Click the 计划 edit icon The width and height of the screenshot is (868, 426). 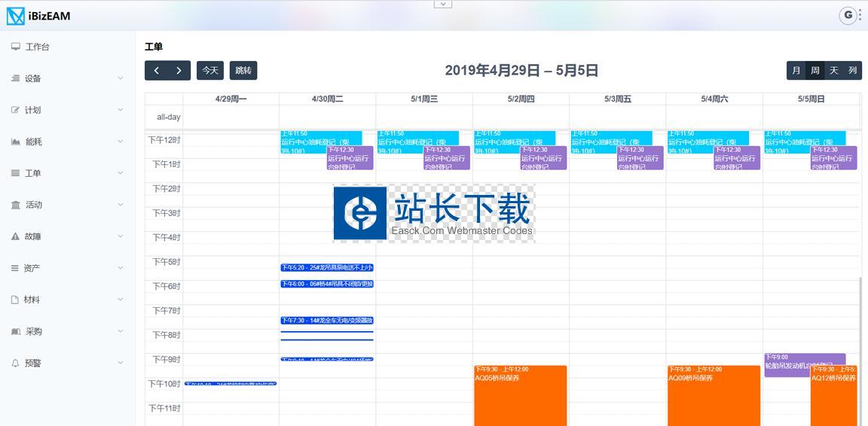tap(16, 110)
